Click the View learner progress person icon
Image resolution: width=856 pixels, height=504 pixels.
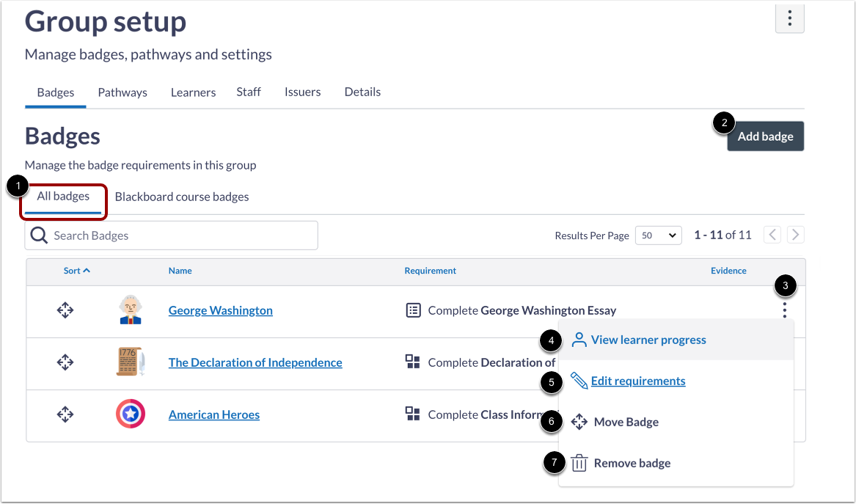pyautogui.click(x=579, y=339)
